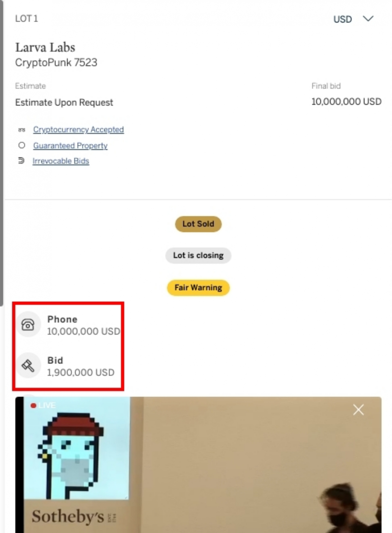Open Cryptocurrency Accepted link
This screenshot has width=392, height=533.
click(x=78, y=130)
